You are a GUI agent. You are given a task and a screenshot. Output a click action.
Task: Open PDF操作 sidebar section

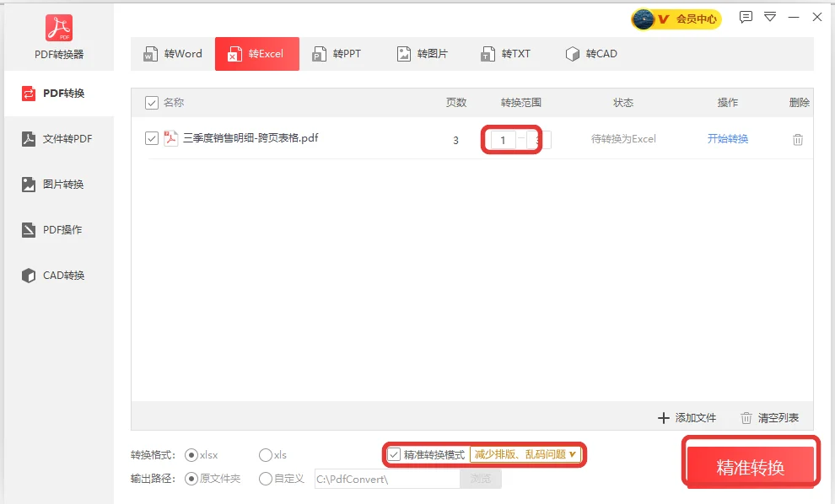click(x=59, y=230)
